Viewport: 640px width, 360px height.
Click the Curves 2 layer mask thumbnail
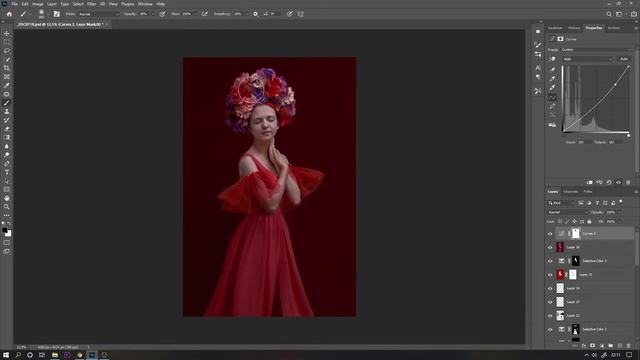click(576, 233)
